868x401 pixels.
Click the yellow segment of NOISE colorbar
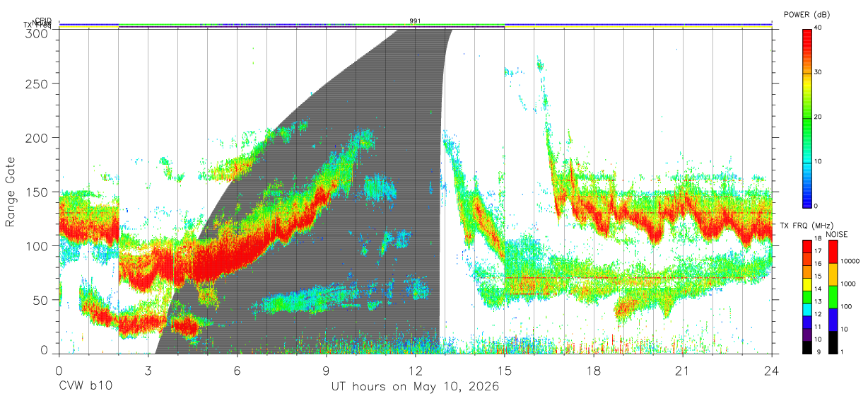[x=833, y=274]
